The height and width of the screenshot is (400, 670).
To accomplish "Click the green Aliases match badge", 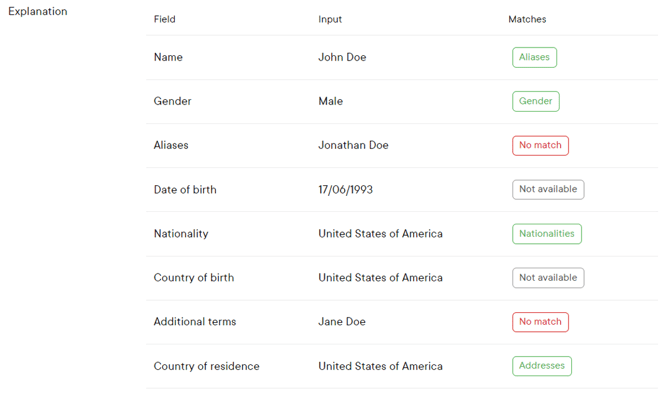I will coord(534,57).
